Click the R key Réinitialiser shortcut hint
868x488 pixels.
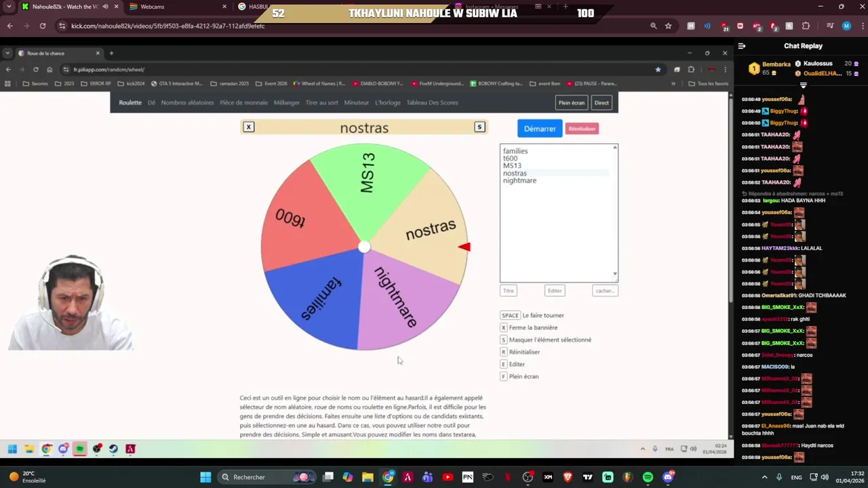click(x=520, y=352)
